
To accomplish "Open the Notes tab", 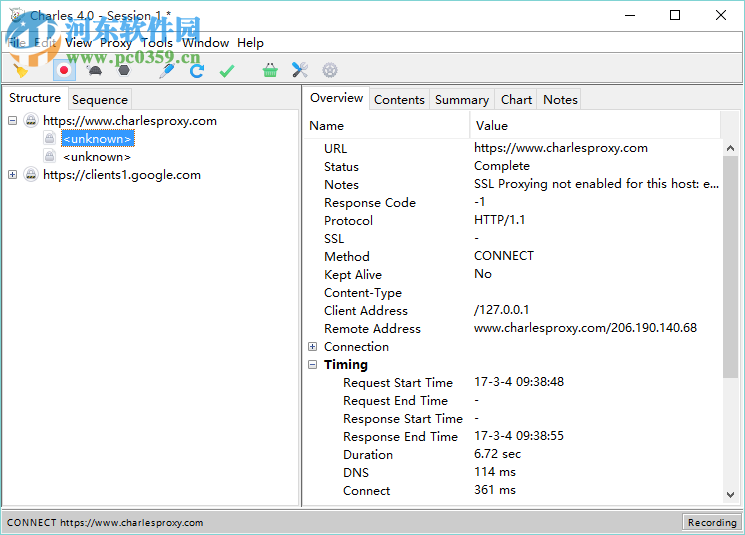I will click(x=560, y=100).
